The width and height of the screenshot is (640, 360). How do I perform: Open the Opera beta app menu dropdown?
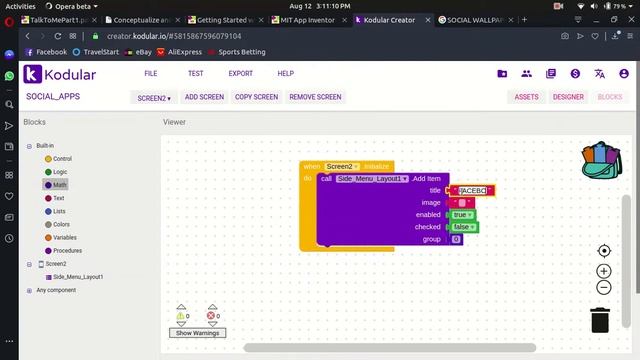click(72, 6)
